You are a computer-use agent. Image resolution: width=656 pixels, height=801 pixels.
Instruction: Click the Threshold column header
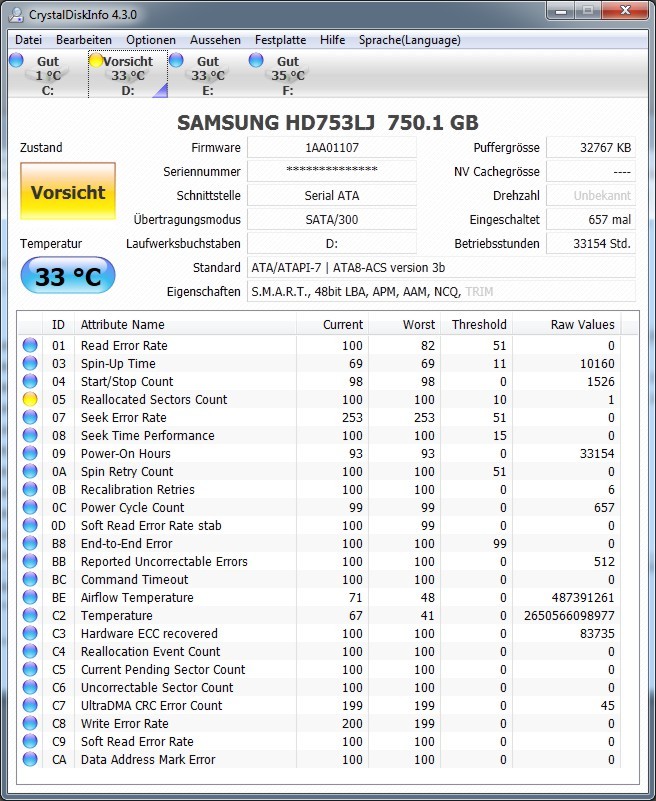pyautogui.click(x=477, y=324)
